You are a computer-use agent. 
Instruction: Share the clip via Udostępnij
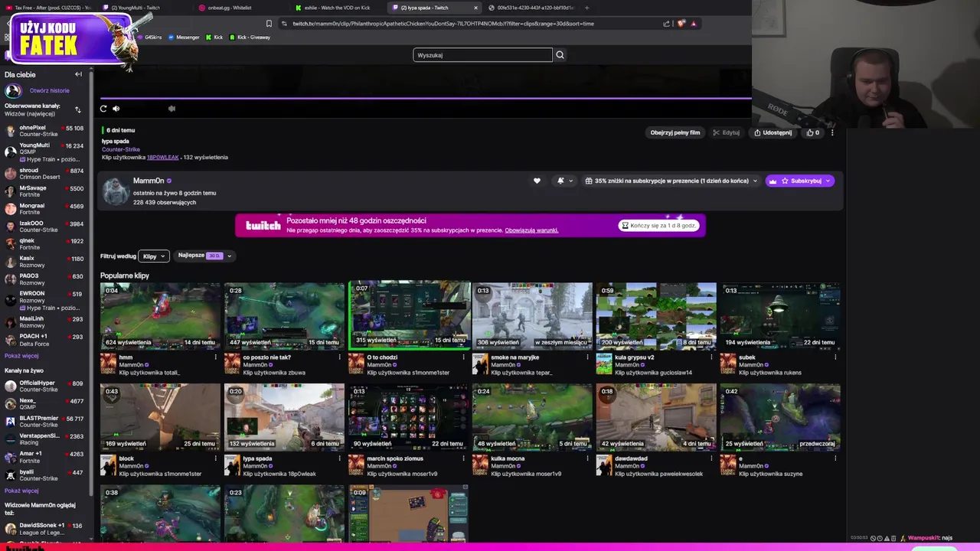pos(773,132)
